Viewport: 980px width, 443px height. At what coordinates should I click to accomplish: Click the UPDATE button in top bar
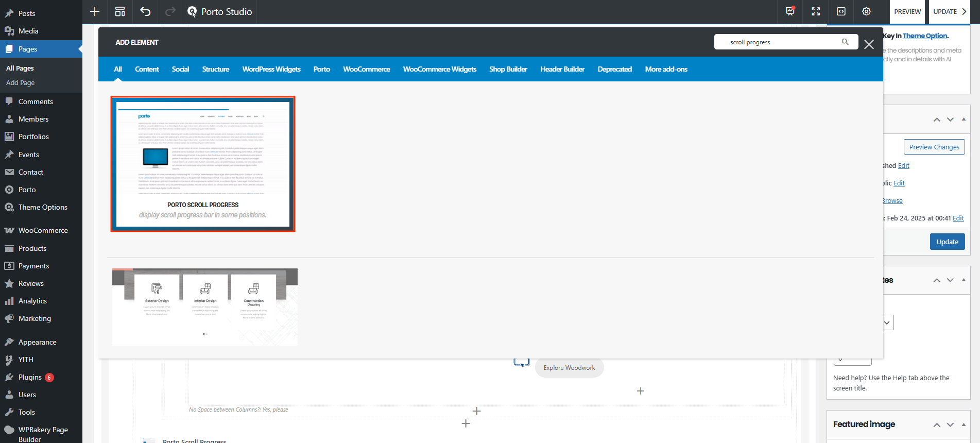(x=945, y=11)
